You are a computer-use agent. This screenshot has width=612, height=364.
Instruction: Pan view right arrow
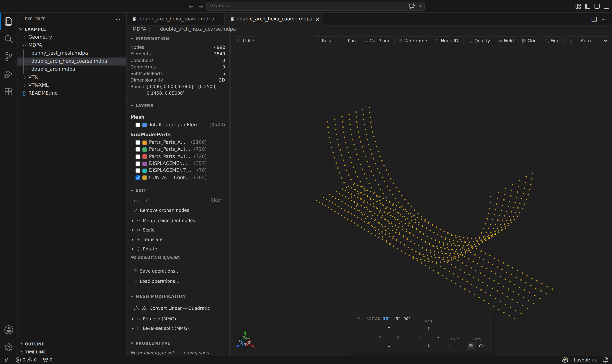pos(437,337)
